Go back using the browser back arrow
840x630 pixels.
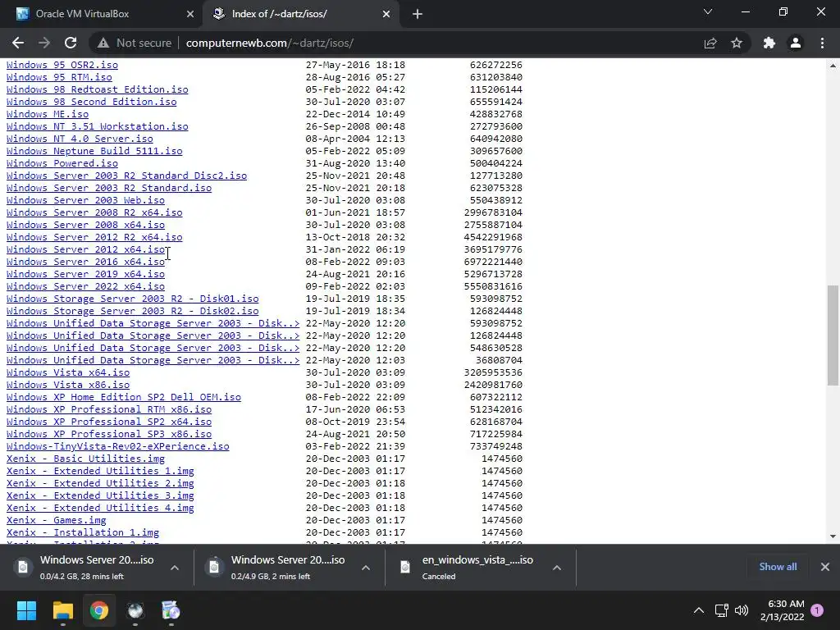pyautogui.click(x=18, y=43)
